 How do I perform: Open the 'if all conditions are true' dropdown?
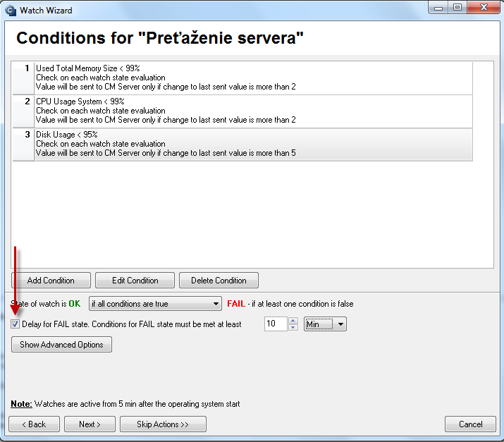pos(155,303)
